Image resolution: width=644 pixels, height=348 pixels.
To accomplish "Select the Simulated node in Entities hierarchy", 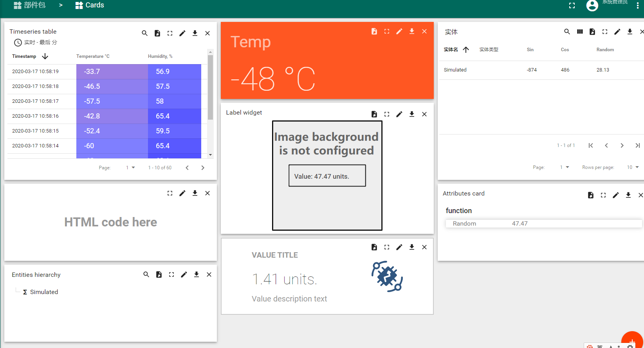I will (44, 292).
